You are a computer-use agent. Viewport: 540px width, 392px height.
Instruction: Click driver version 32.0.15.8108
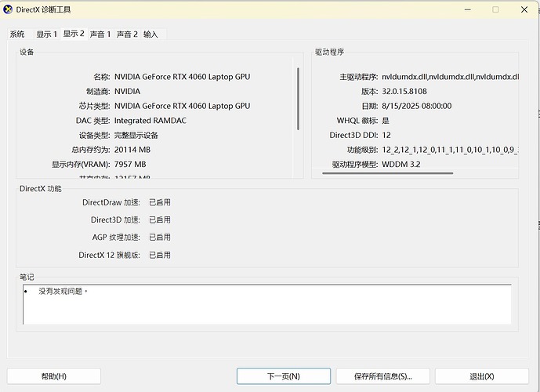click(x=404, y=91)
